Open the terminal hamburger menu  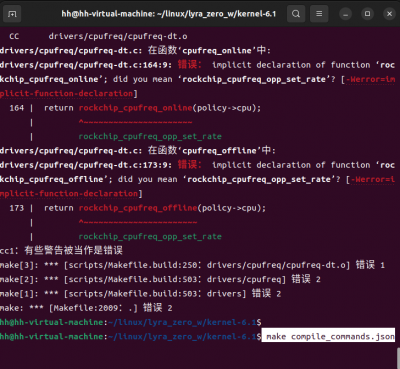pos(319,14)
